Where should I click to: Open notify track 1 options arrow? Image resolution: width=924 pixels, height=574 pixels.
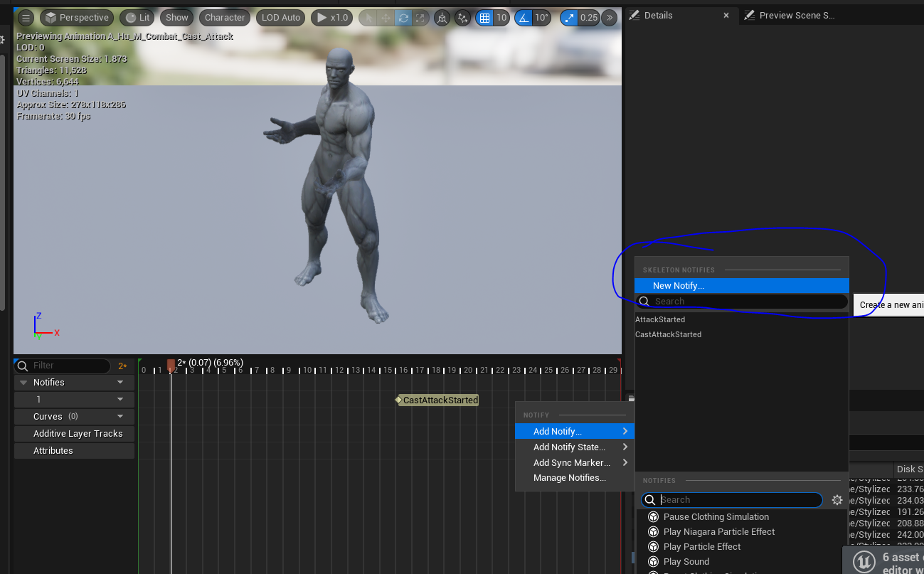pos(120,400)
